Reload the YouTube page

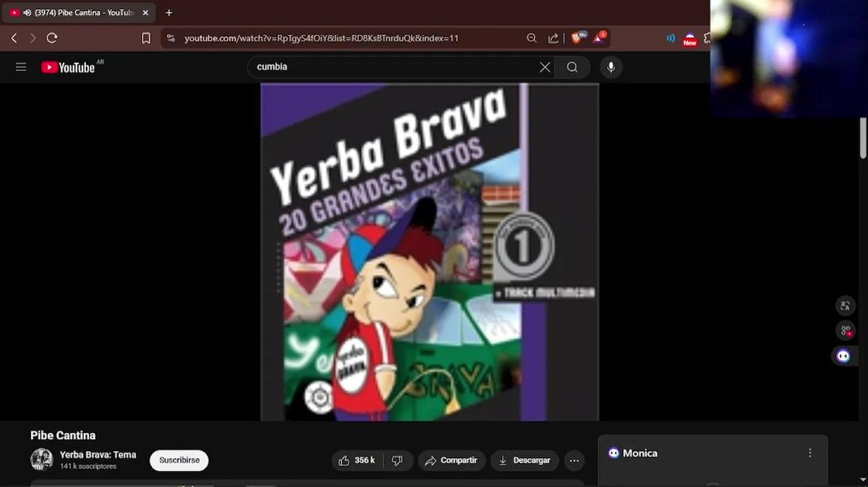(52, 39)
